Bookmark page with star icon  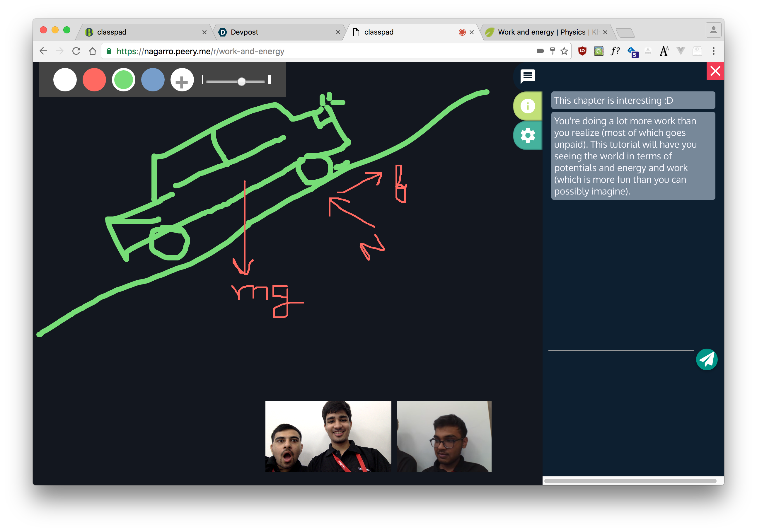pyautogui.click(x=564, y=51)
